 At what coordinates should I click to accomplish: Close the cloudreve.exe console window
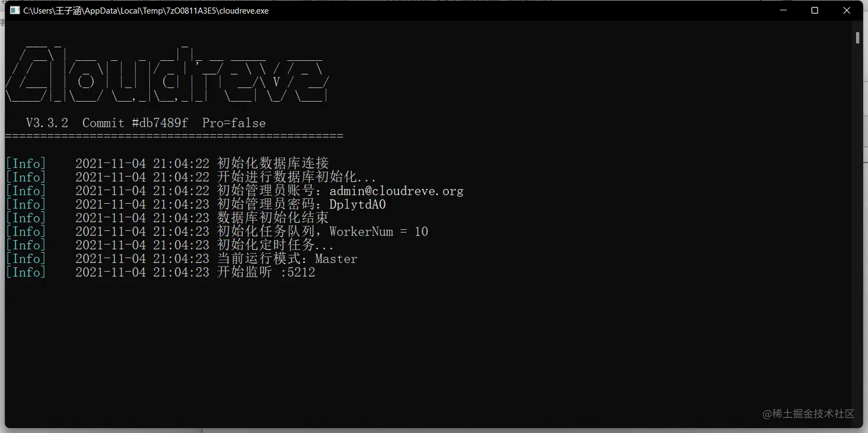coord(847,10)
